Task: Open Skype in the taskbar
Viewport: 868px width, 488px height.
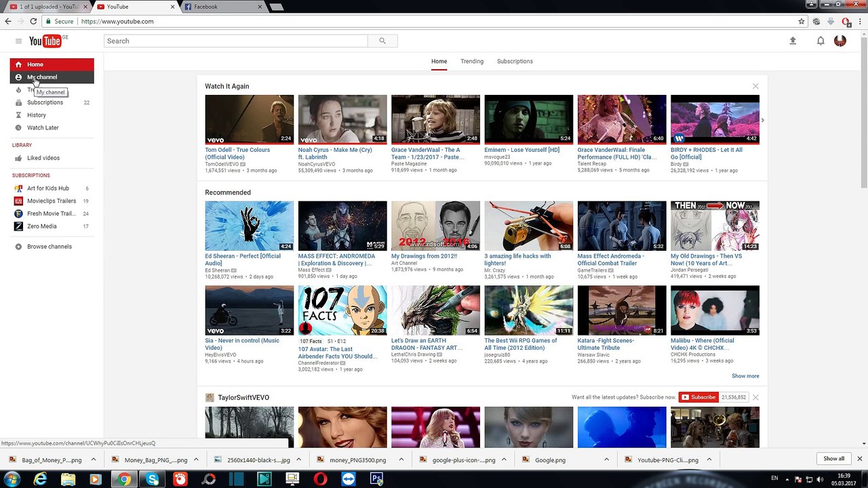Action: click(153, 479)
